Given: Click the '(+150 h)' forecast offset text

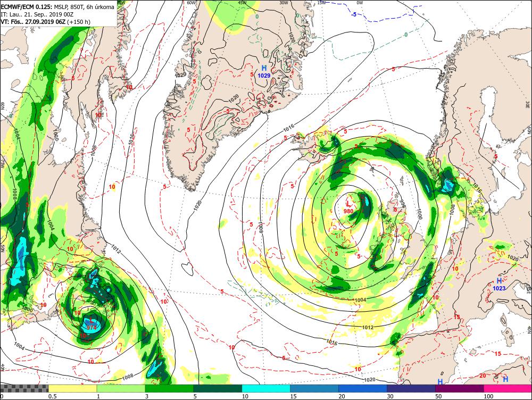Looking at the screenshot, I should tap(79, 22).
